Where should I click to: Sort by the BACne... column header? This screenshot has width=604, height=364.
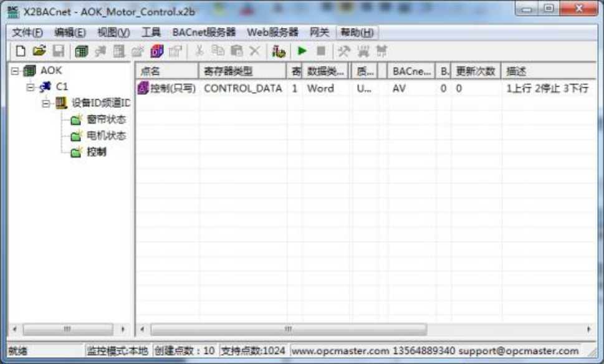(411, 71)
